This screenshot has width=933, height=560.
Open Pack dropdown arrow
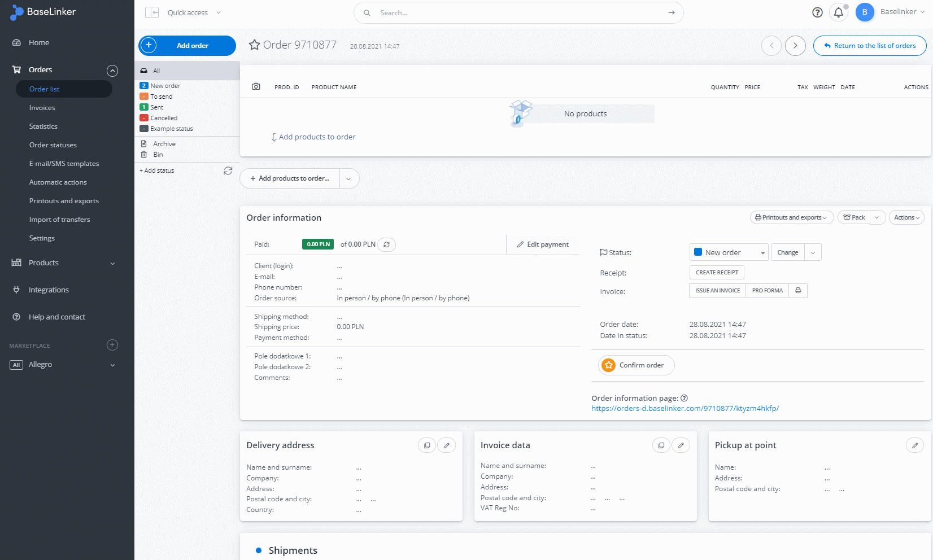[x=877, y=217]
